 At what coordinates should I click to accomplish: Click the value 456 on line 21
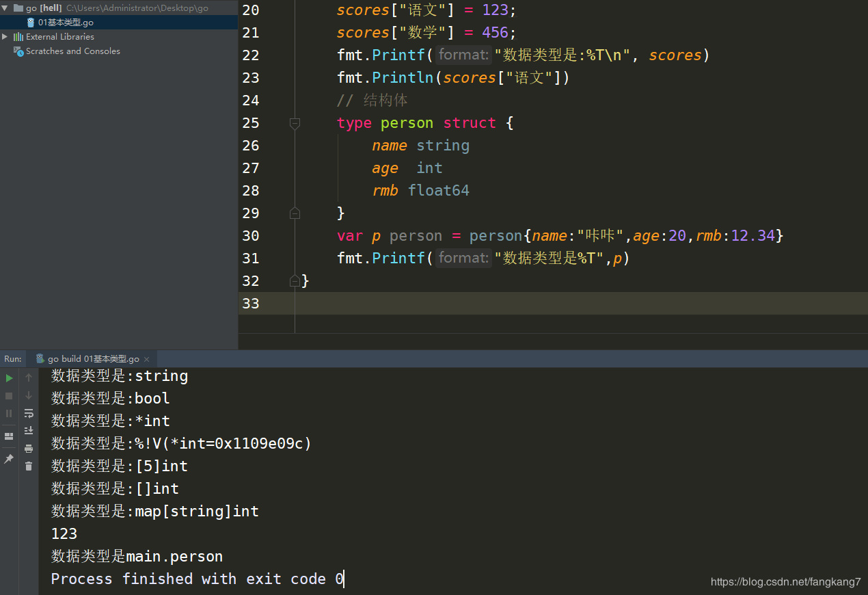click(496, 33)
